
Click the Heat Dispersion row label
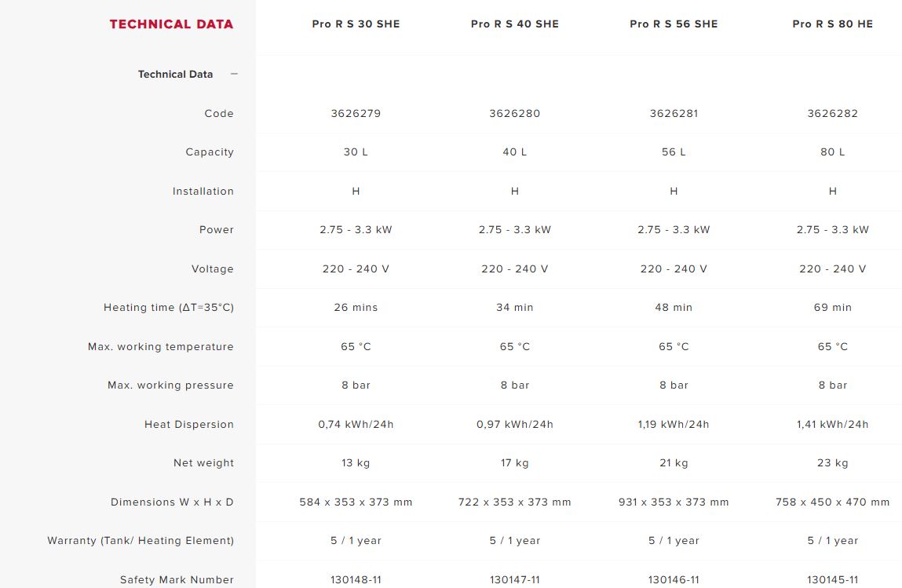(x=189, y=425)
